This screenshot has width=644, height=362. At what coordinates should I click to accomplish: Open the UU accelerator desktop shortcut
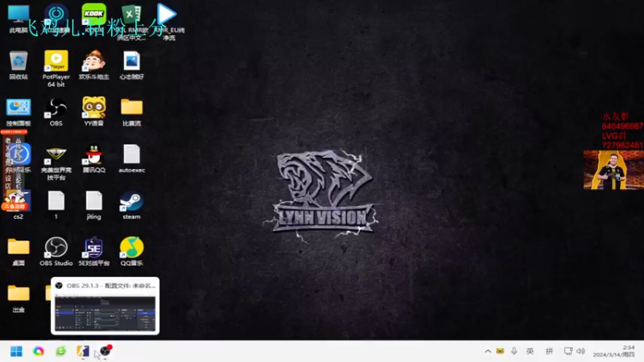click(x=56, y=19)
